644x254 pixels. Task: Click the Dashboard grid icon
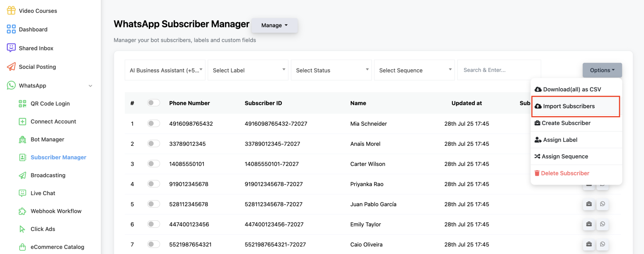tap(11, 29)
